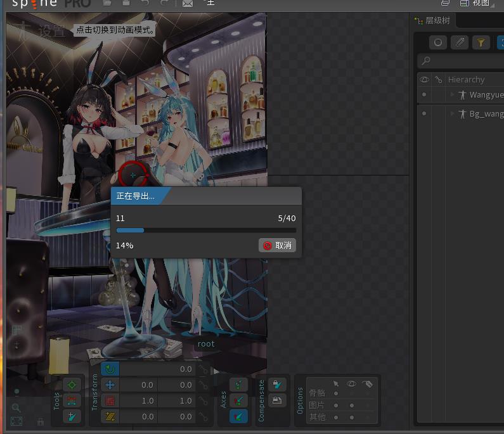Viewport: 504px width, 434px height.
Task: Click the save project icon
Action: click(126, 3)
